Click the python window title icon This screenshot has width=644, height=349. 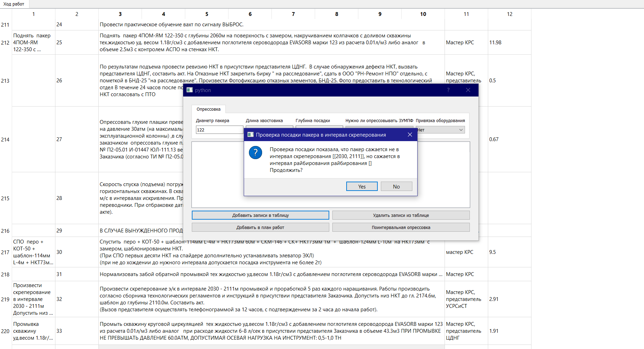pyautogui.click(x=189, y=90)
